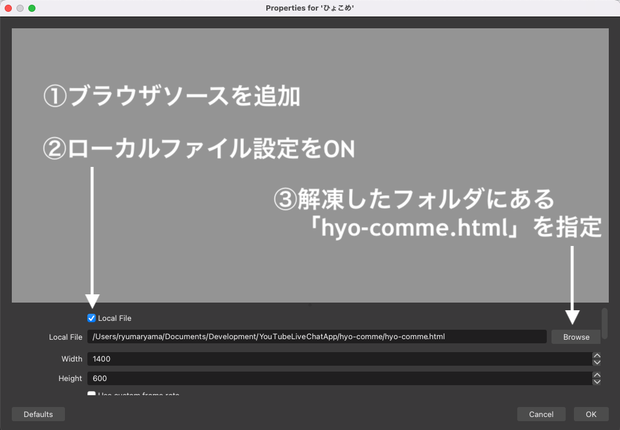Uncheck the Local File checkbox
Image resolution: width=620 pixels, height=430 pixels.
(x=91, y=318)
